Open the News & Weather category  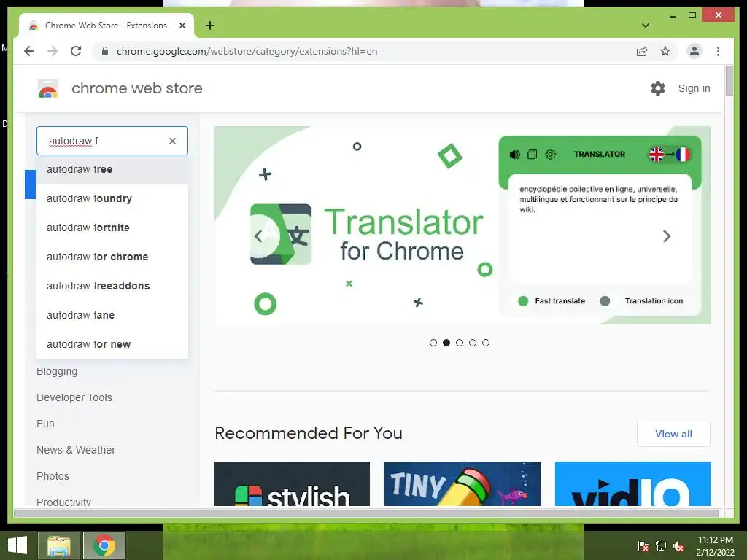(76, 450)
